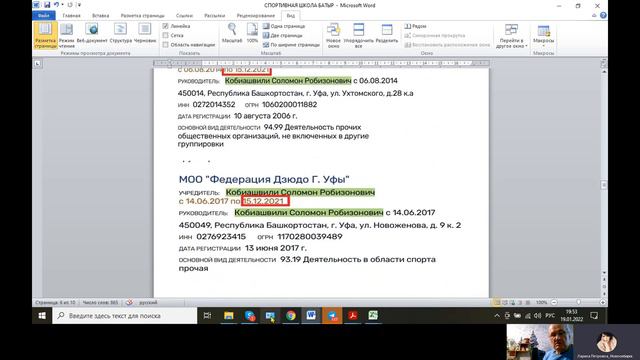
Task: Undo last action in quick access toolbar
Action: 56,5
